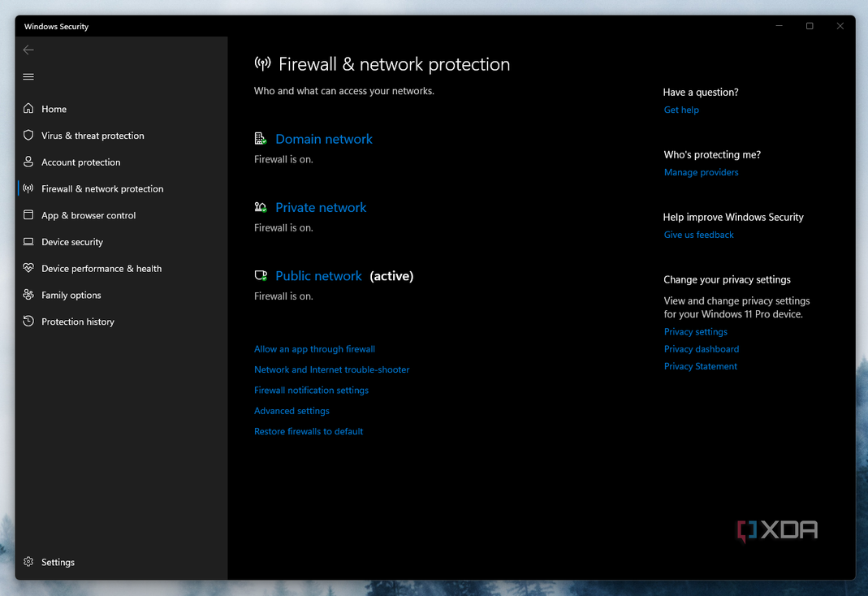
Task: Open Firewall notification settings
Action: point(311,390)
